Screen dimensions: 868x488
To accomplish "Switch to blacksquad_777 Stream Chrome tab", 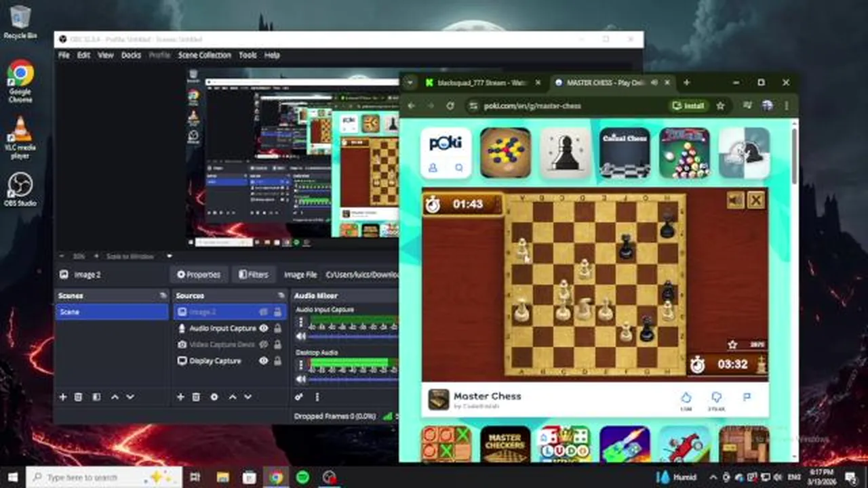I will click(x=482, y=83).
